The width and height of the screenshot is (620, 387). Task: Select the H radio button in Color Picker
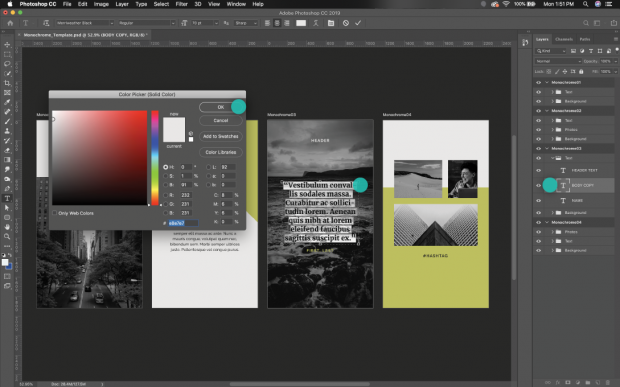(166, 167)
